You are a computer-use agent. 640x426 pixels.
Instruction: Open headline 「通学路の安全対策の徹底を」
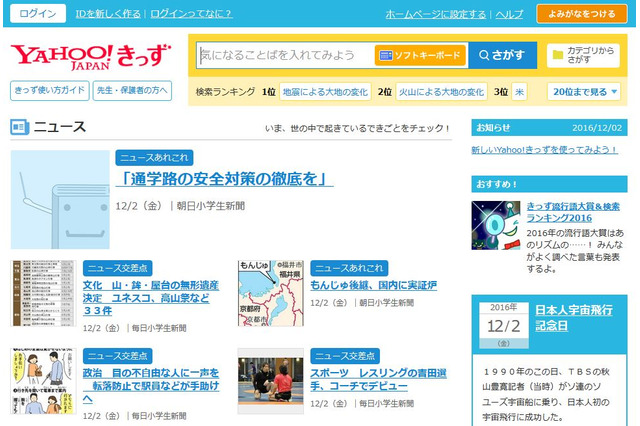tap(224, 179)
